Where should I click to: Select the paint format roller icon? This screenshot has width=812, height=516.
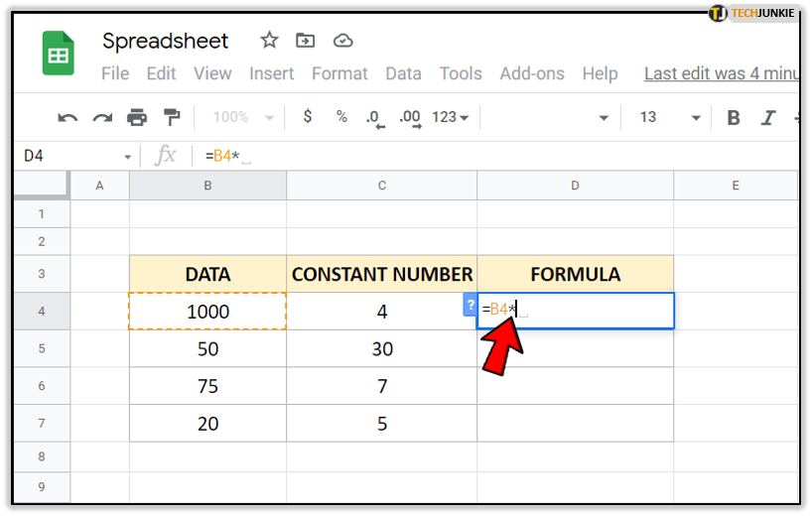[x=172, y=118]
